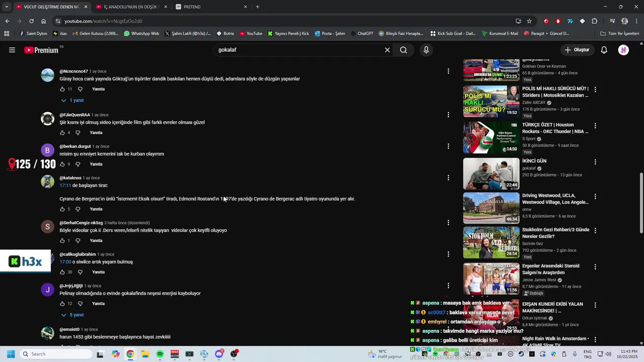Screen dimensions: 644x362
Task: Open Gelen Kutusu Gmail bookmark
Action: [95, 34]
